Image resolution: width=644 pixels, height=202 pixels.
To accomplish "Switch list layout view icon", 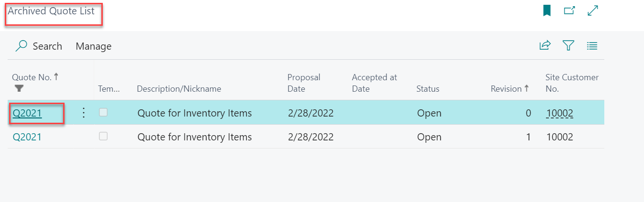I will pyautogui.click(x=592, y=46).
